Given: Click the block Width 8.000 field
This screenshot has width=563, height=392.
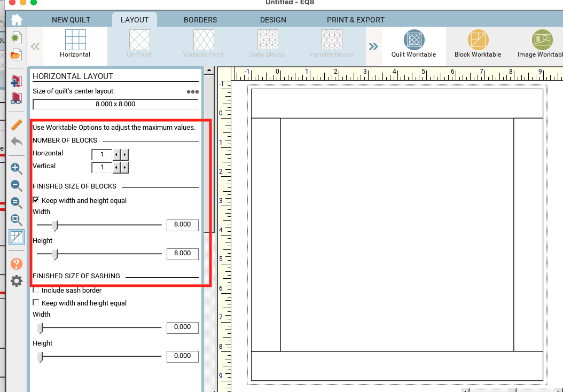Looking at the screenshot, I should tap(182, 225).
